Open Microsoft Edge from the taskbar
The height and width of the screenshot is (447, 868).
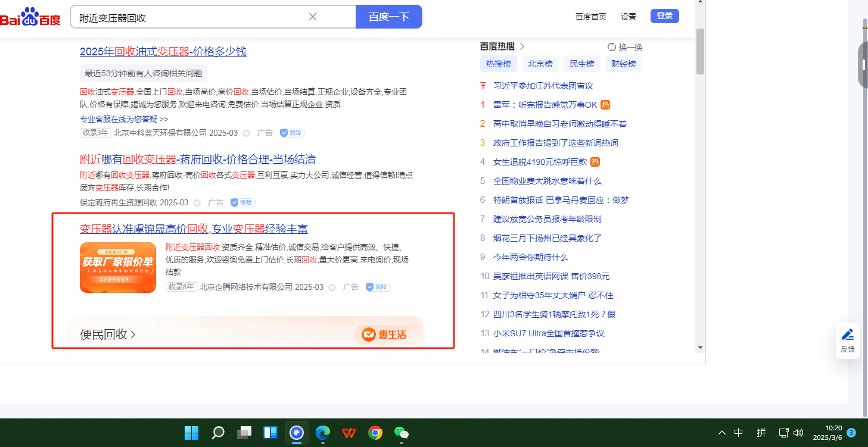pyautogui.click(x=322, y=433)
